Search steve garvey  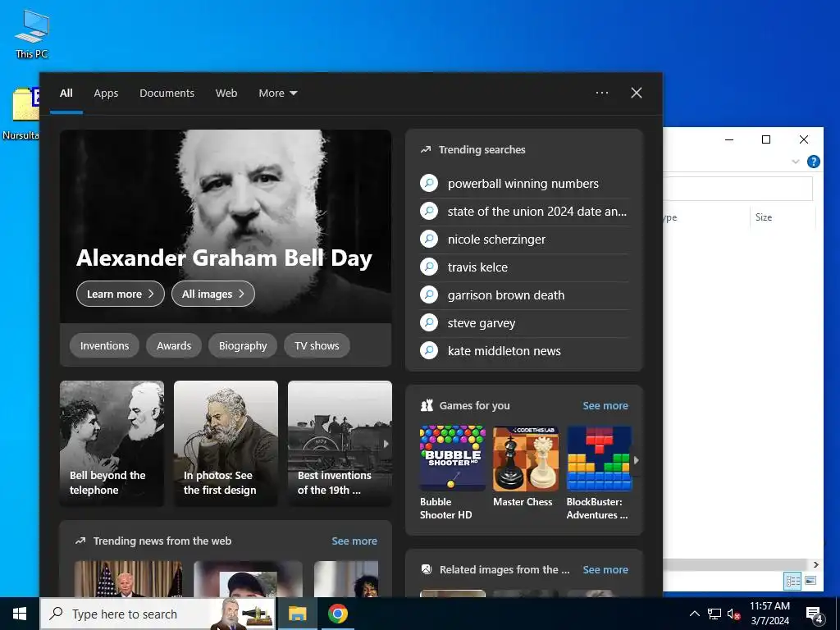523,323
